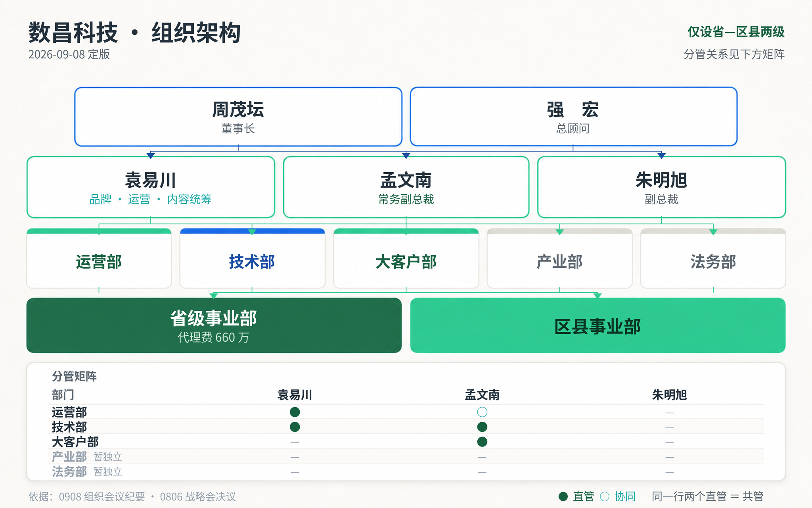Select the 大客户部 matrix row label
This screenshot has width=812, height=508.
[75, 442]
